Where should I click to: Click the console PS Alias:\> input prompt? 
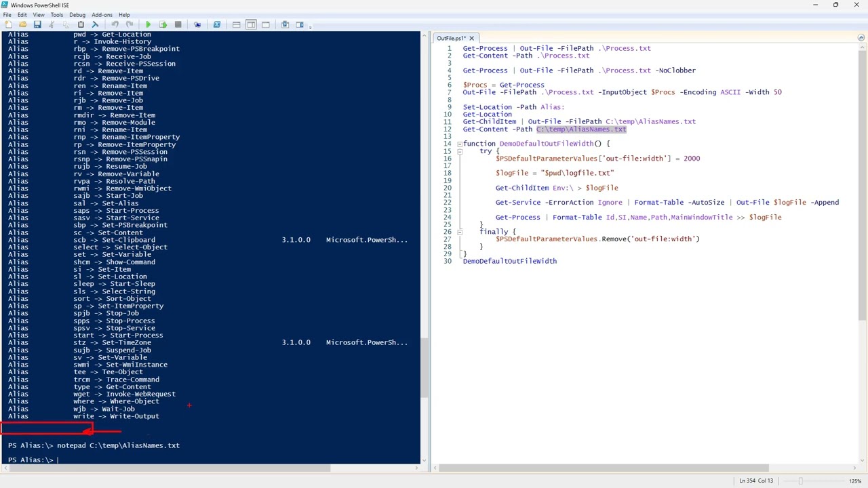pyautogui.click(x=31, y=460)
